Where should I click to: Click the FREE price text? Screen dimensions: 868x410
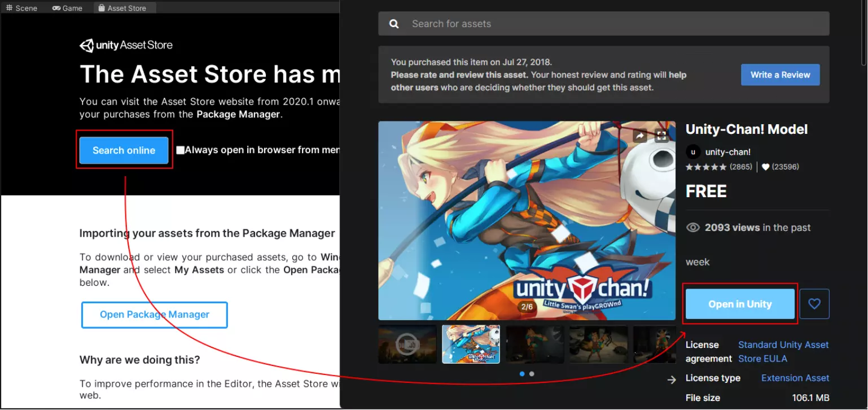[706, 191]
